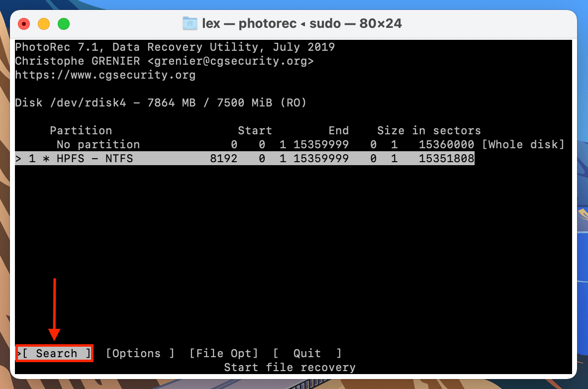Click the Start file recovery hint text
This screenshot has width=588, height=389.
point(290,367)
